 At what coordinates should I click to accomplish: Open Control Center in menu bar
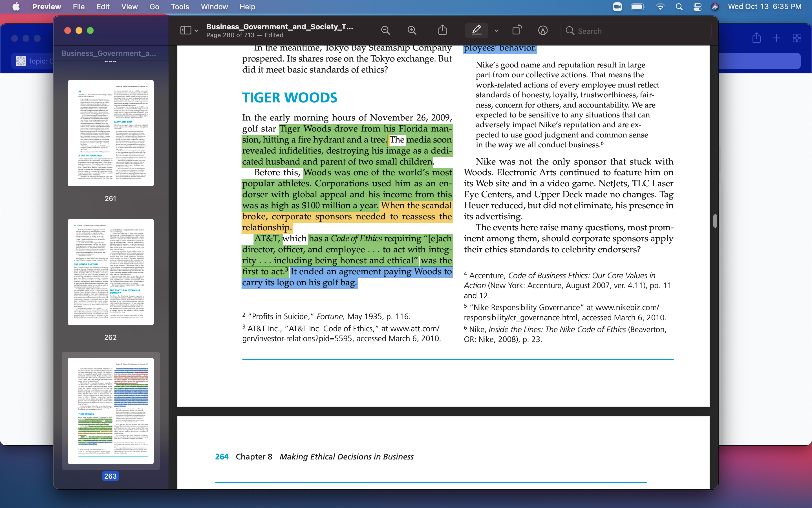[x=697, y=7]
